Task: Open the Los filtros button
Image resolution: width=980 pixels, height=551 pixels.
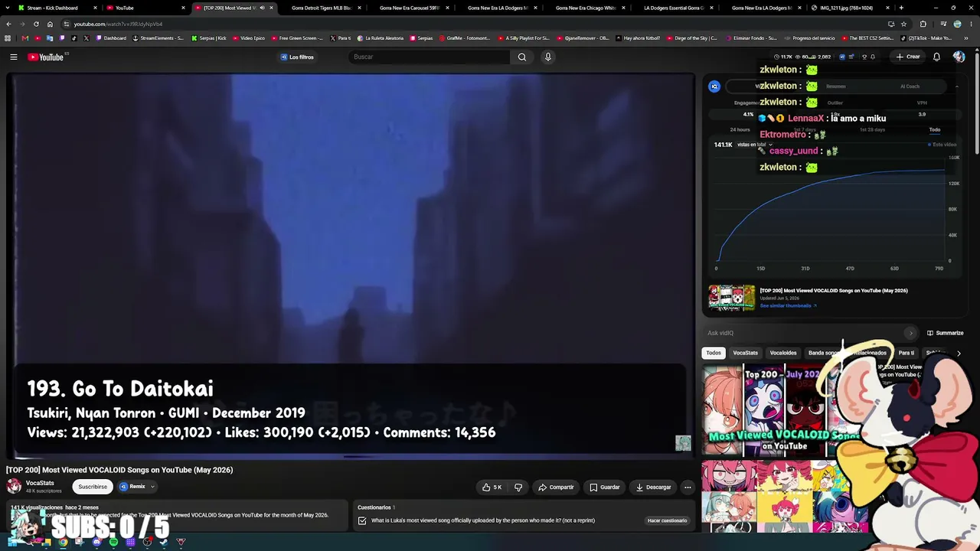Action: click(297, 57)
